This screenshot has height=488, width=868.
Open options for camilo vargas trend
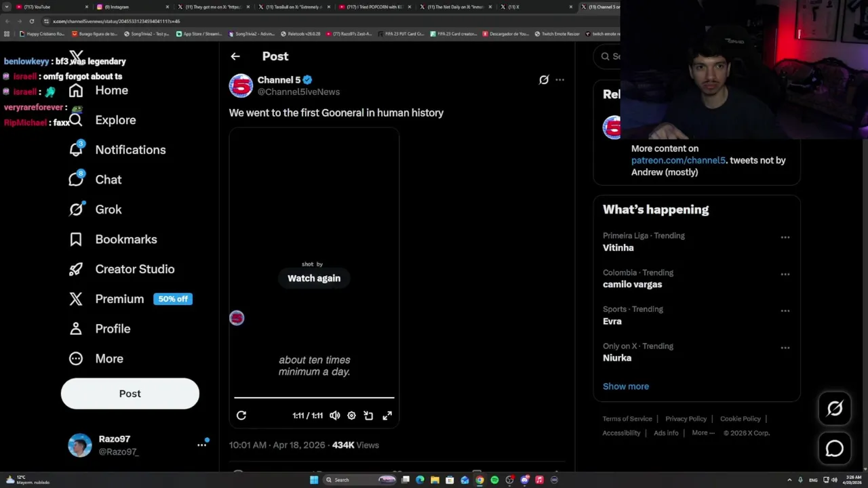[785, 274]
